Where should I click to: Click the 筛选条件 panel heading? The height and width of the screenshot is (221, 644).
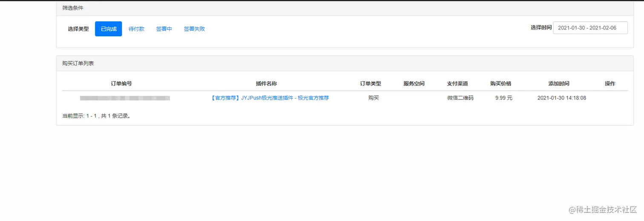click(73, 8)
